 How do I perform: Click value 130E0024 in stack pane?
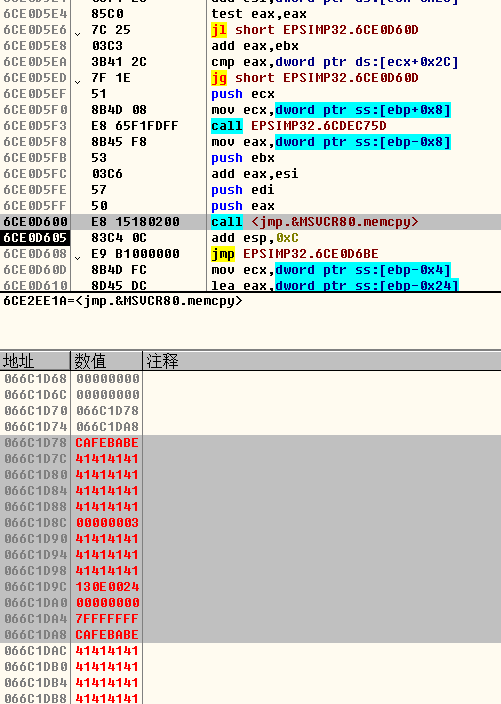point(107,587)
